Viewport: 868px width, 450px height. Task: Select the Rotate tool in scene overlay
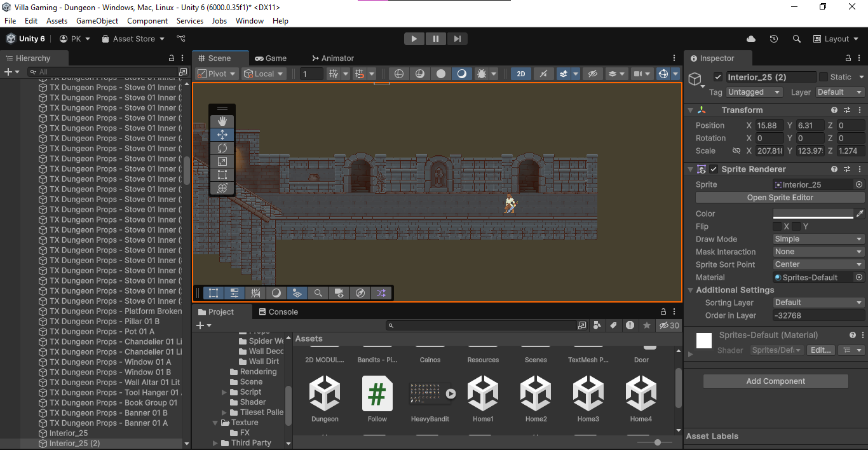[x=222, y=148]
